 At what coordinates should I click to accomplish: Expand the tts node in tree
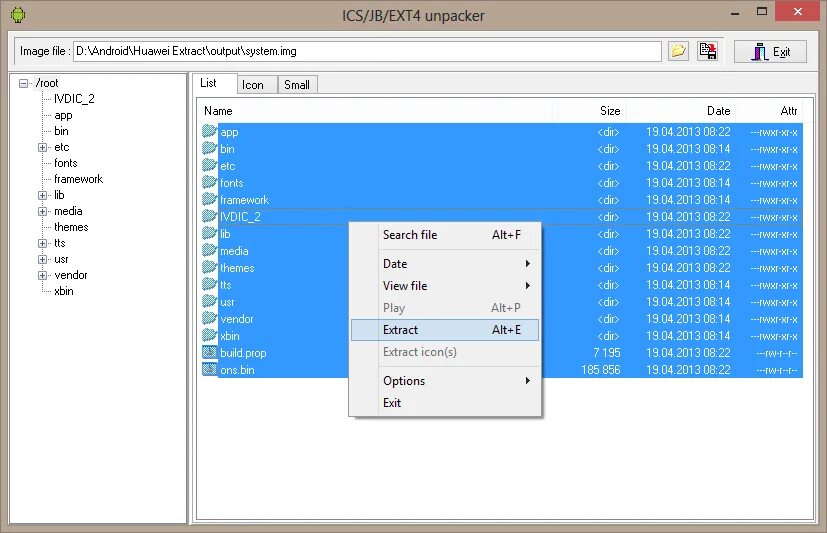(42, 244)
